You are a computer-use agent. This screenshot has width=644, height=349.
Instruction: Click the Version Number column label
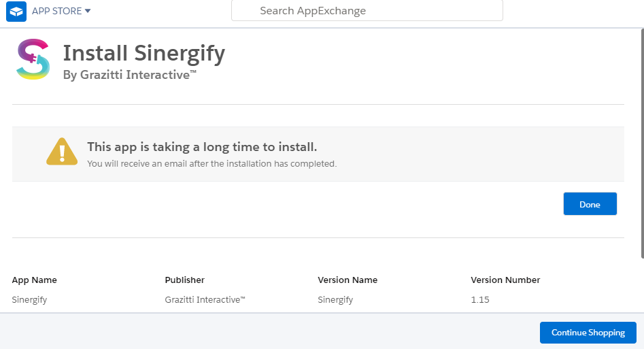[x=505, y=280]
